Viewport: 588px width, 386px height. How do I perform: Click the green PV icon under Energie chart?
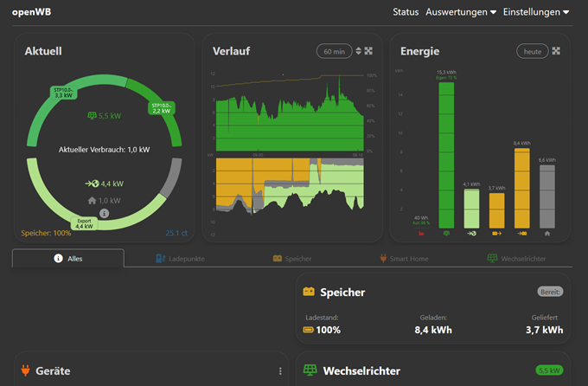446,233
